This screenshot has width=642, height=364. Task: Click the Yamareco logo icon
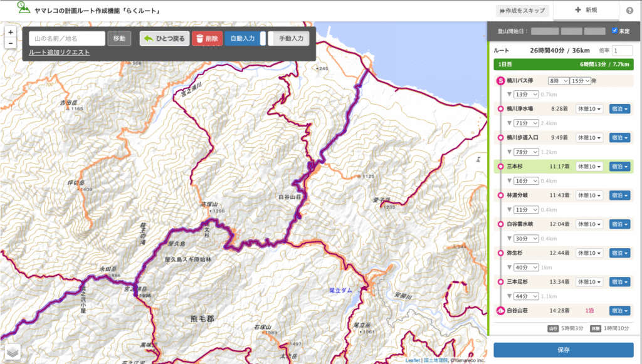(23, 8)
